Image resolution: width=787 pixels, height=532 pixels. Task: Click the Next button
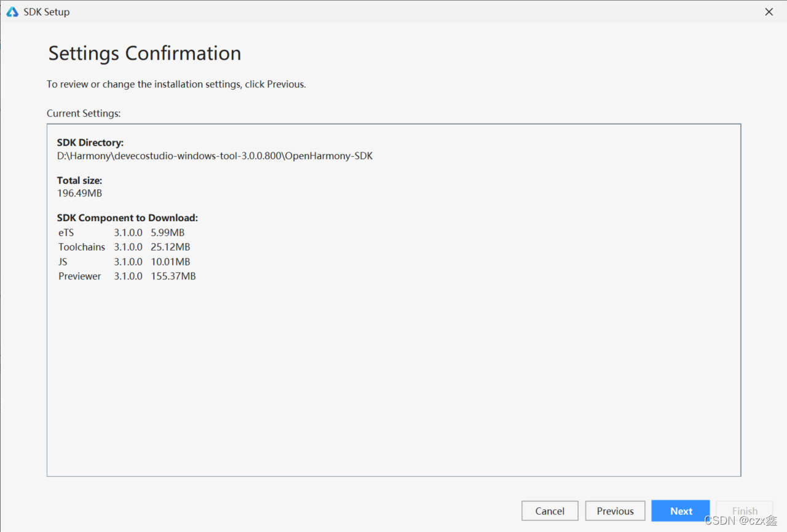pos(681,511)
